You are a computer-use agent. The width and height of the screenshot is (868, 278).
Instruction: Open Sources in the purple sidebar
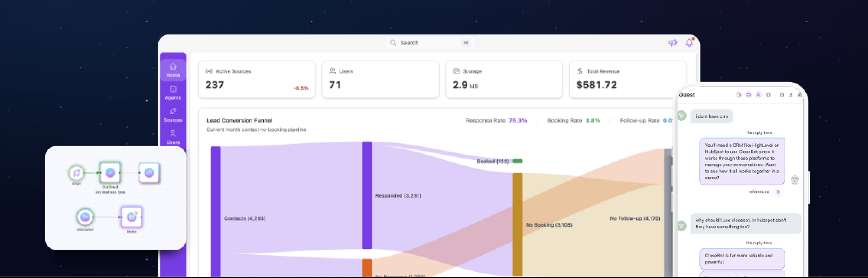(x=173, y=115)
